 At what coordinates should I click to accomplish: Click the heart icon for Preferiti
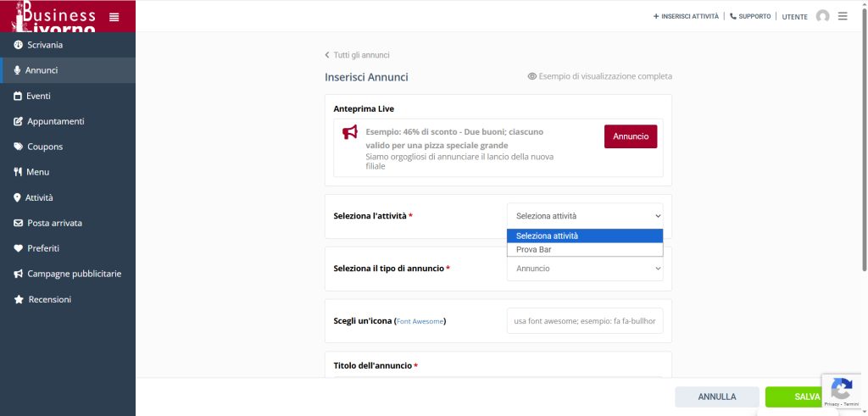[19, 248]
